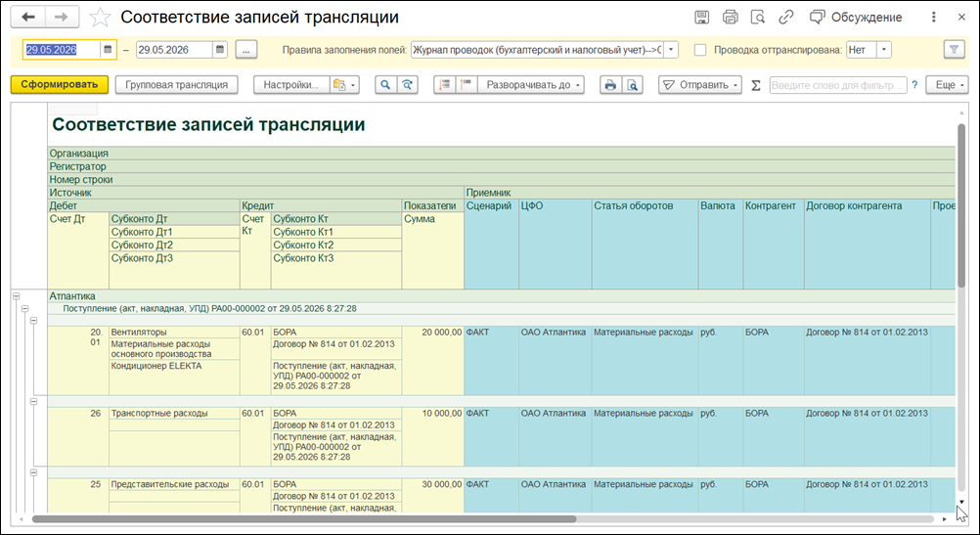Open the start date calendar picker
980x535 pixels.
tap(108, 50)
